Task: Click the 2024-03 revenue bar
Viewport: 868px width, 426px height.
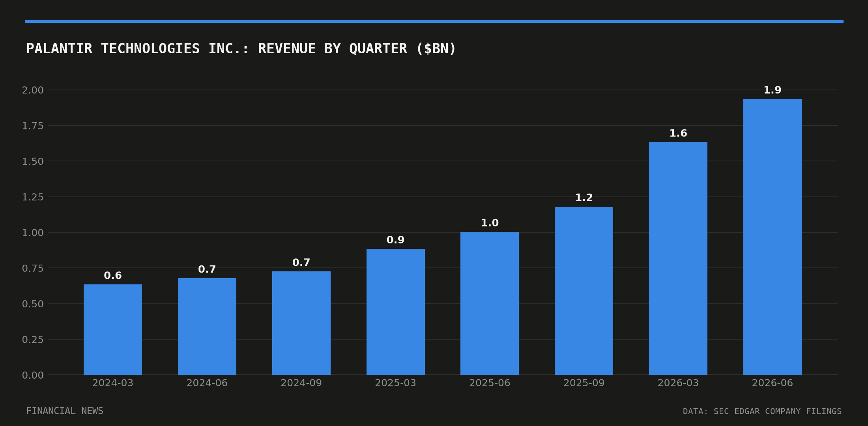Action: [x=113, y=329]
